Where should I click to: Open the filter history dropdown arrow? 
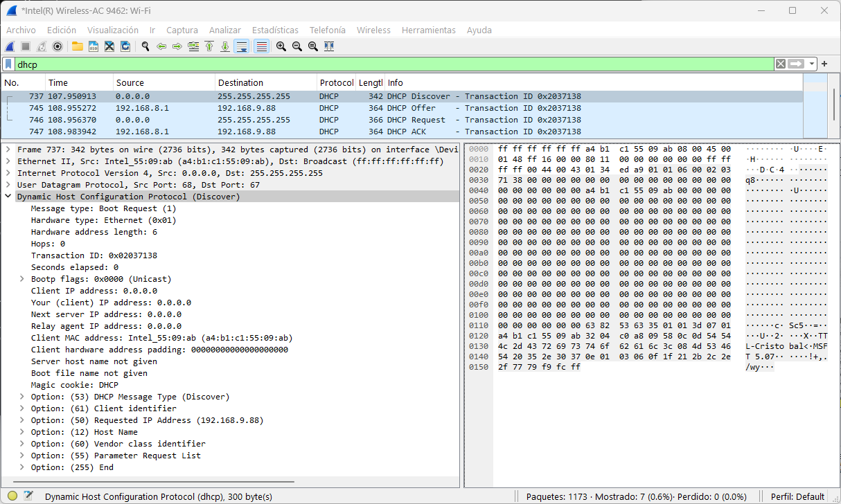(812, 64)
